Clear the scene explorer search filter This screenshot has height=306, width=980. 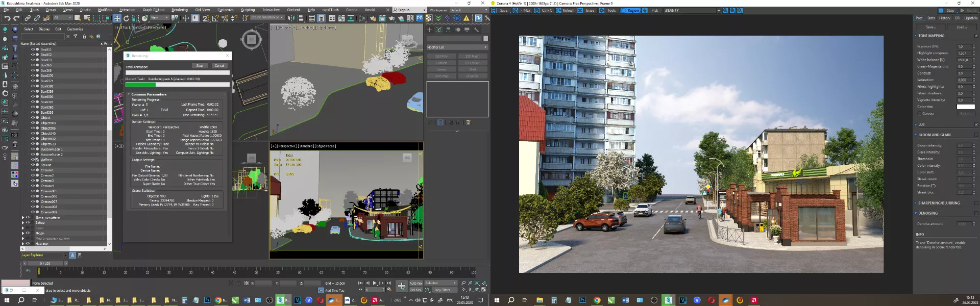(67, 37)
